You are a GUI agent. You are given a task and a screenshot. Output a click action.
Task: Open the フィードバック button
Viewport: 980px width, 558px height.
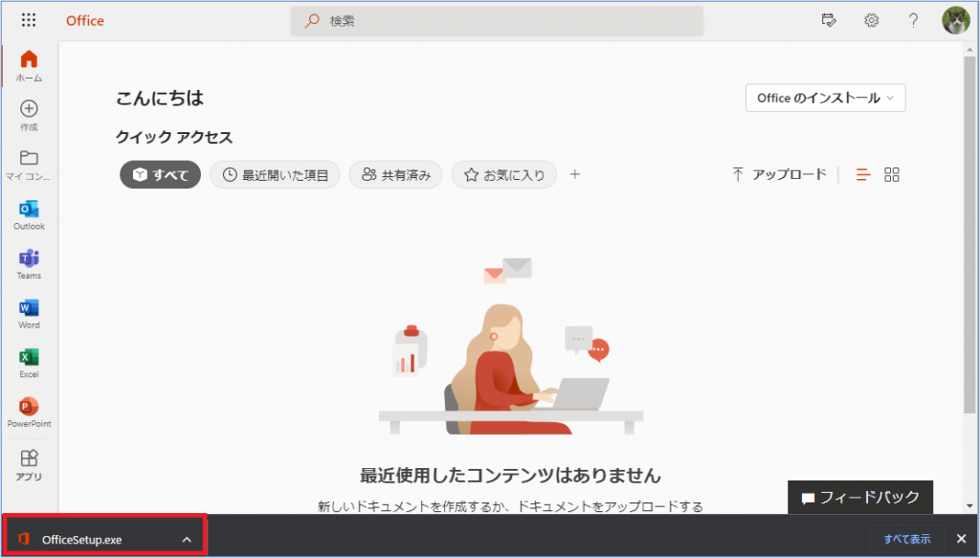click(x=860, y=498)
